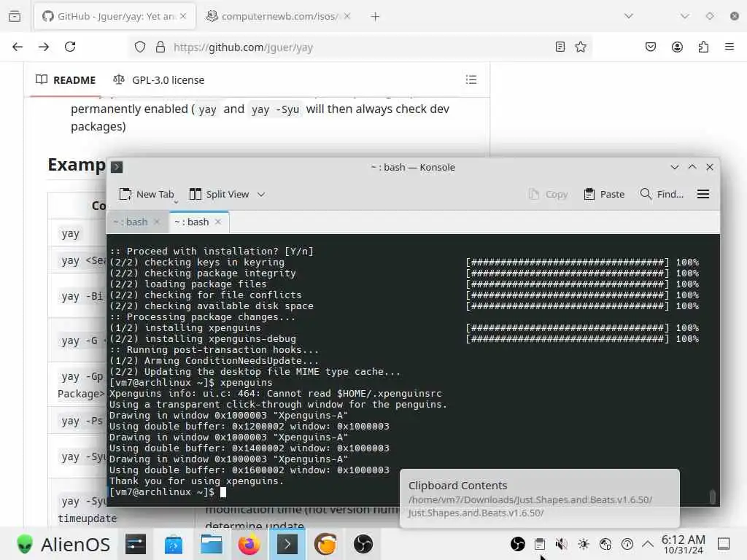
Task: Open updates notifier tray icon
Action: coord(627,544)
